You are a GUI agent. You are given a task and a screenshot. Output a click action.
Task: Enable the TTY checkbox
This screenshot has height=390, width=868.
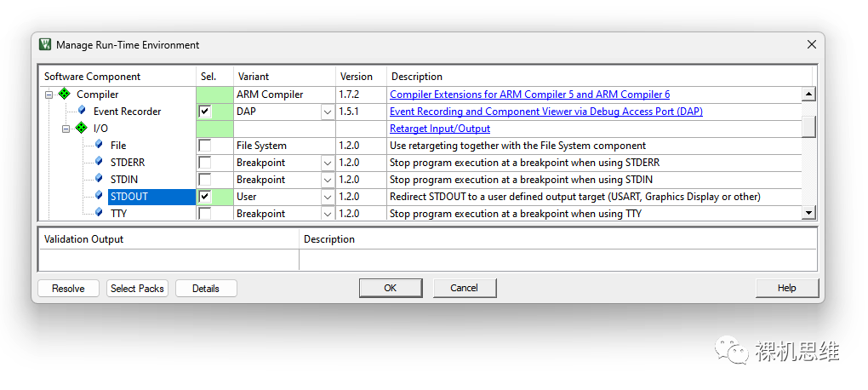tap(205, 213)
